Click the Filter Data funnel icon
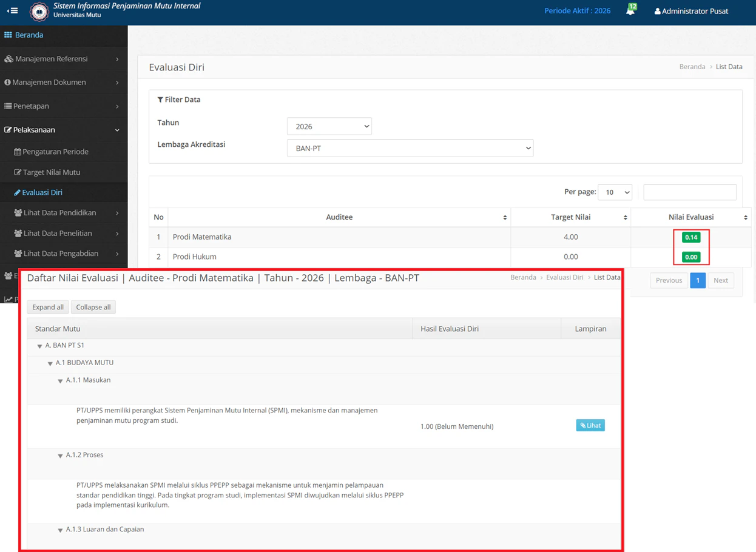The height and width of the screenshot is (552, 756). pyautogui.click(x=160, y=99)
